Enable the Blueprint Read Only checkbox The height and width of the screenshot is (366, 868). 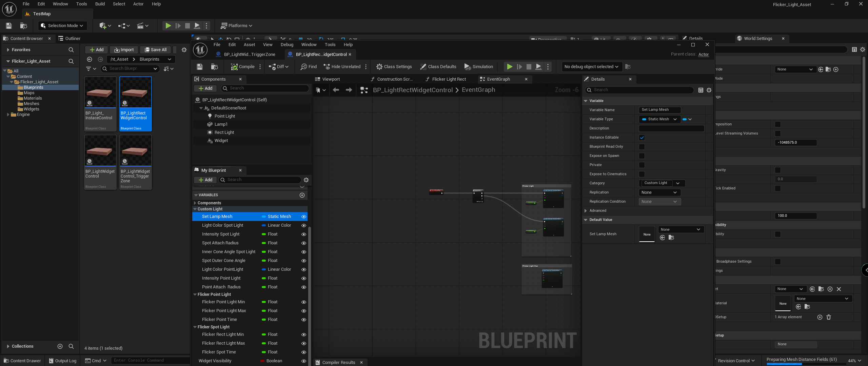[642, 147]
